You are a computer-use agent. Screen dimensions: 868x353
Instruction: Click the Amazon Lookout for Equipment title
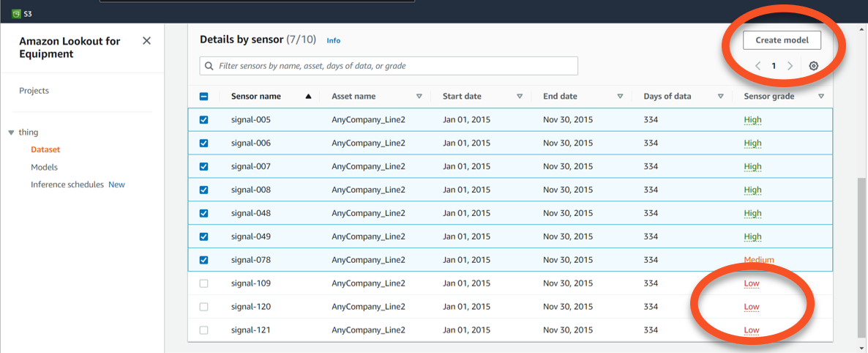pos(70,47)
